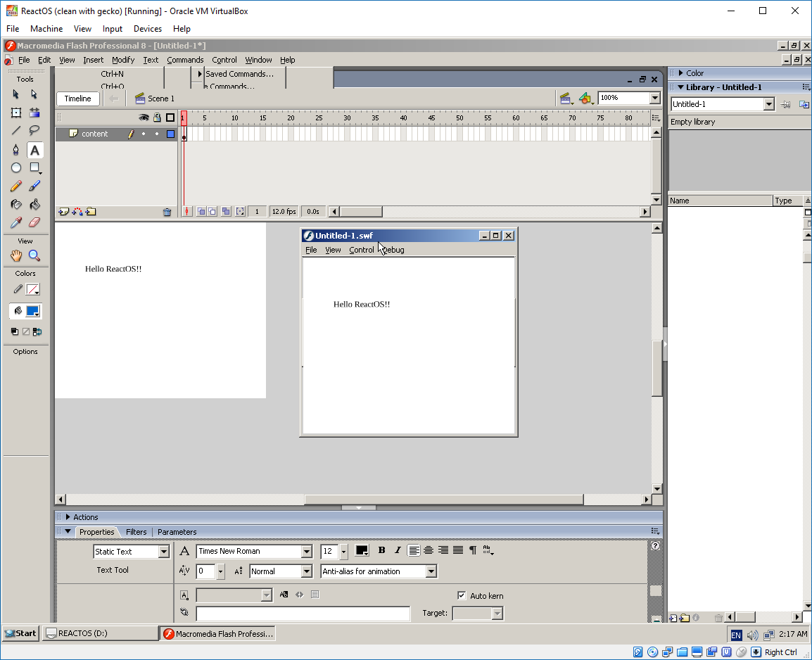The height and width of the screenshot is (660, 812).
Task: Open the Static Text type dropdown
Action: tap(164, 552)
